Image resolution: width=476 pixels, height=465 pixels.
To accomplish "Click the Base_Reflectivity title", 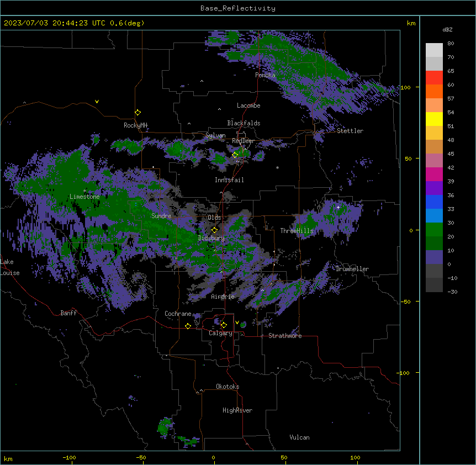I will [x=238, y=8].
